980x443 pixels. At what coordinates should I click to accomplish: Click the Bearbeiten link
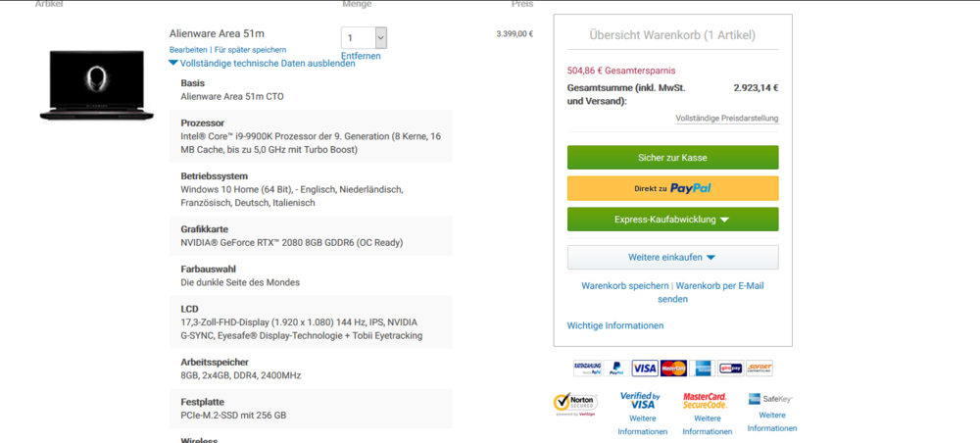point(188,49)
